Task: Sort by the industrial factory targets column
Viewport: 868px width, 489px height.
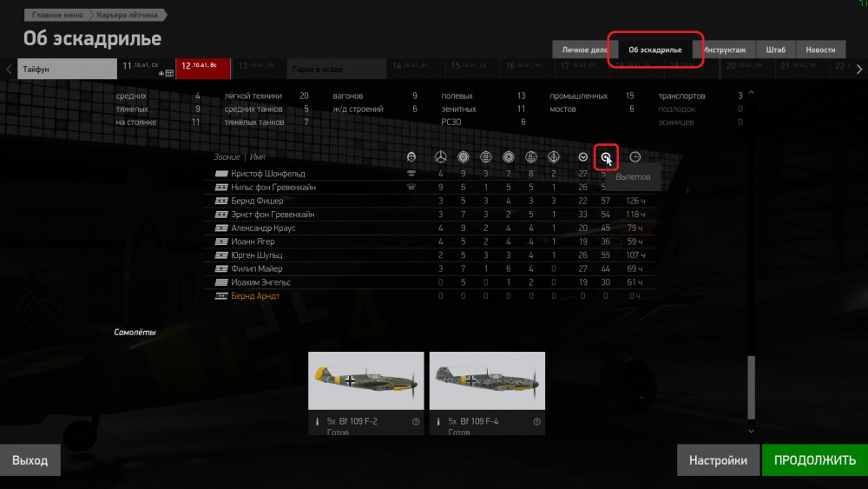Action: pyautogui.click(x=531, y=156)
